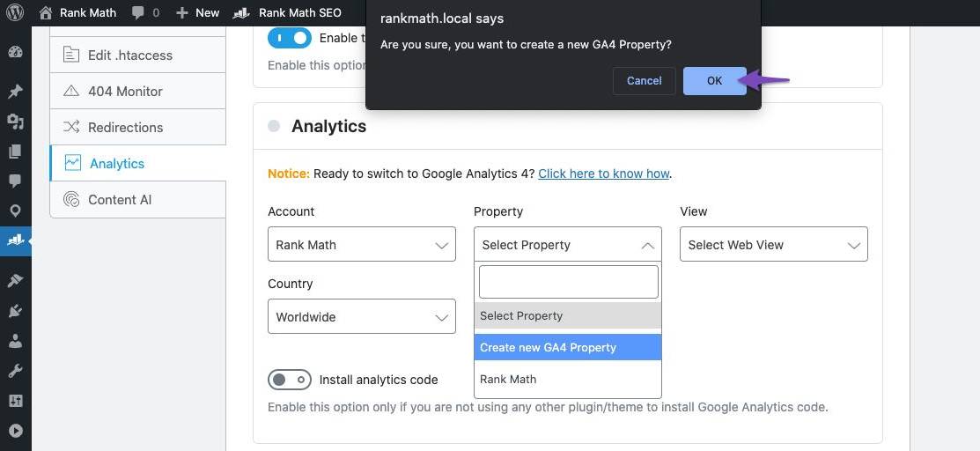Open the Country dropdown set to Worldwide
This screenshot has width=980, height=451.
pos(361,317)
